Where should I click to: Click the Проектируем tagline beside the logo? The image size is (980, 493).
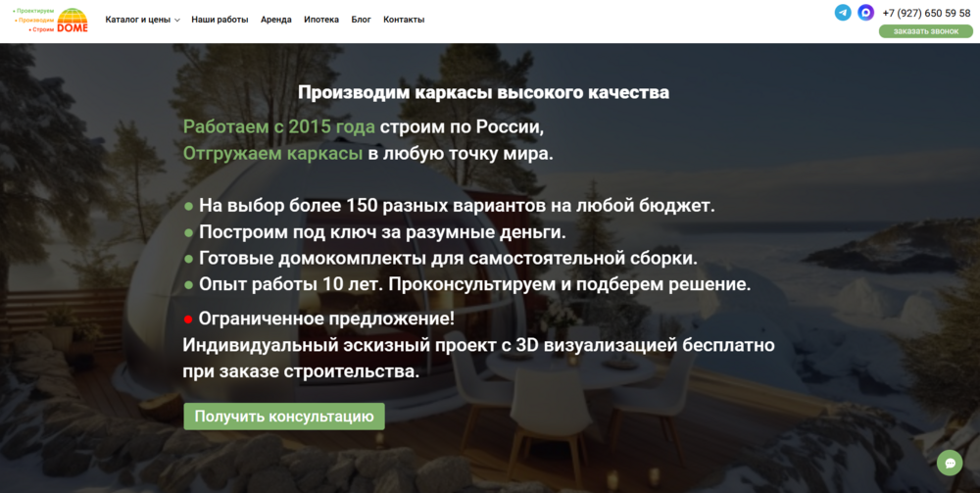pos(34,10)
